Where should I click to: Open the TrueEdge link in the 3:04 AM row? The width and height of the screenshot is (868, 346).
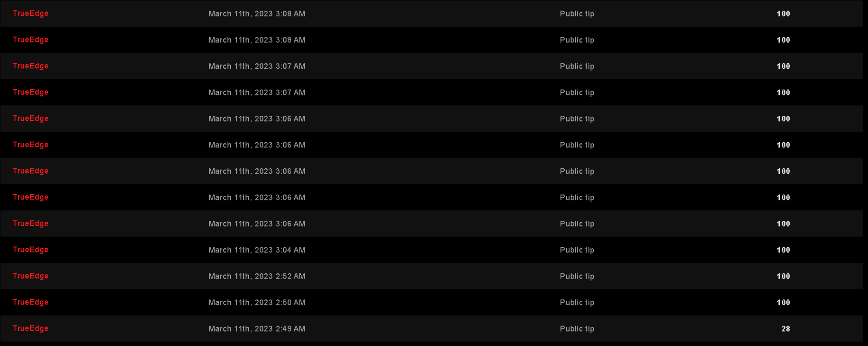tap(30, 250)
